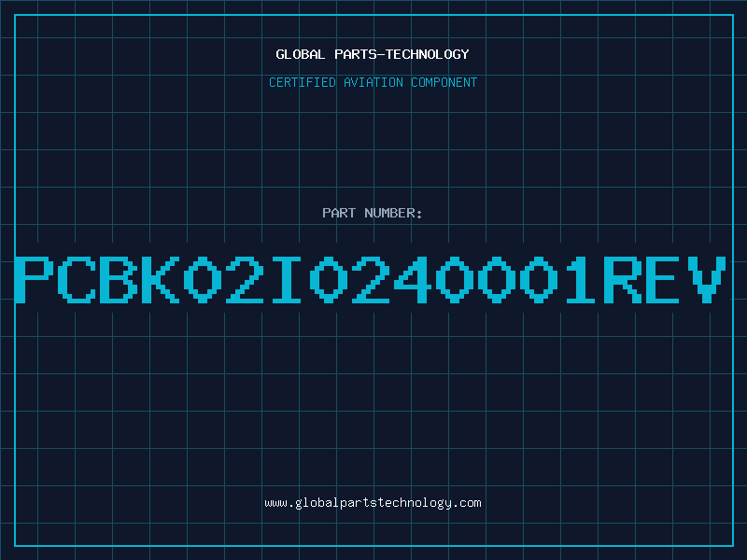Select the CERTIFIED AVIATION COMPONENT subtitle
This screenshot has height=560, width=747.
[x=373, y=82]
